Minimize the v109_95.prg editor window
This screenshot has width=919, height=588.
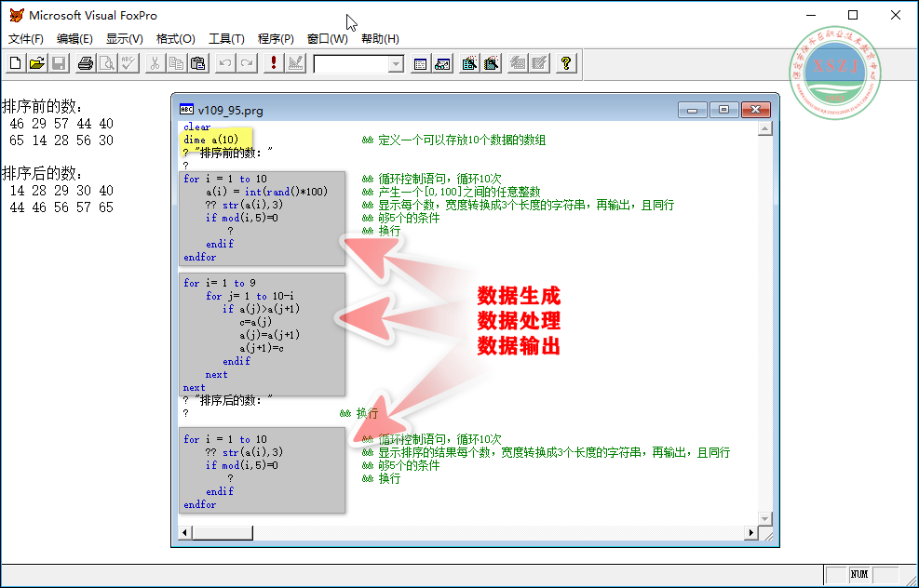coord(693,110)
